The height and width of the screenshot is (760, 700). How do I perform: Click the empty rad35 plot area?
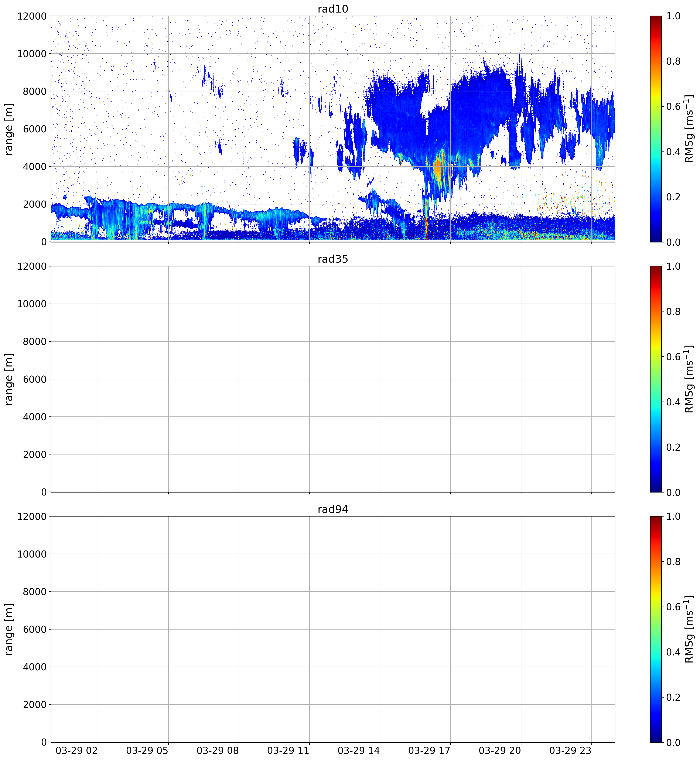(x=332, y=379)
